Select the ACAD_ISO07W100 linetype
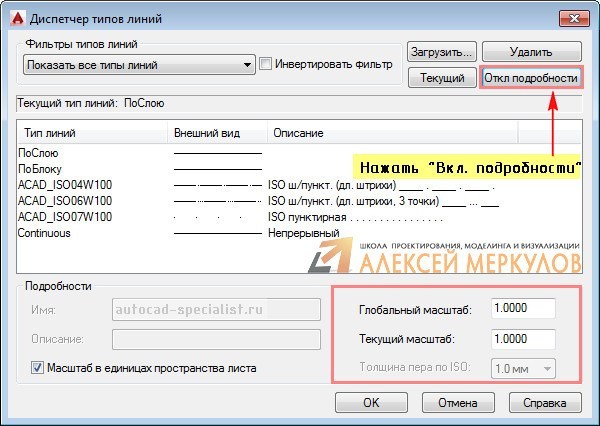 (x=65, y=217)
